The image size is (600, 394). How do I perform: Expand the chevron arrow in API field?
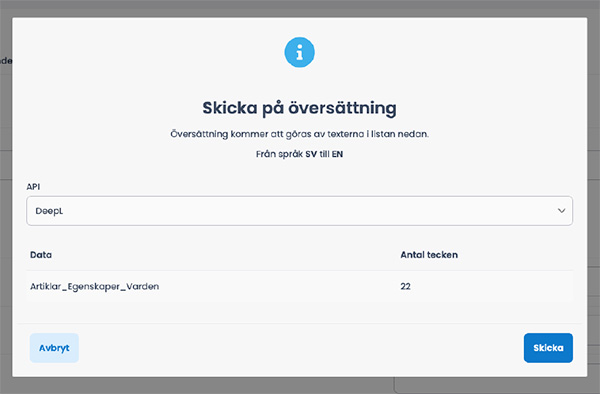point(561,211)
